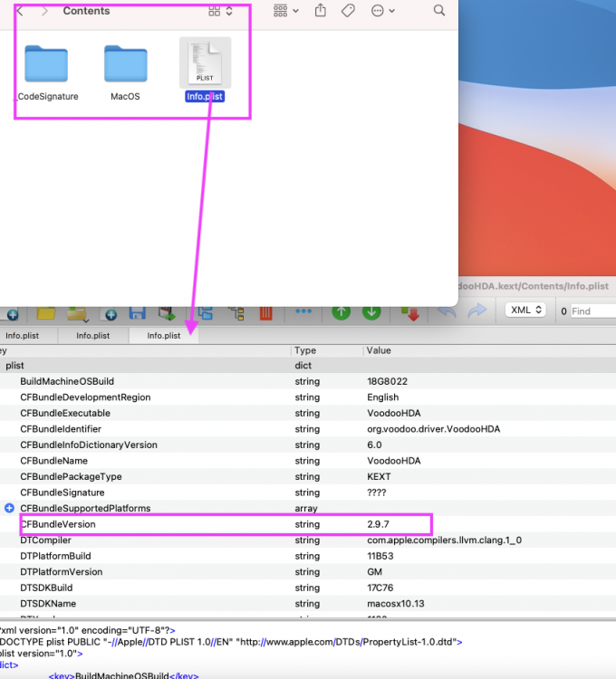616x679 pixels.
Task: Select the DTPlatformVersion key
Action: (61, 572)
